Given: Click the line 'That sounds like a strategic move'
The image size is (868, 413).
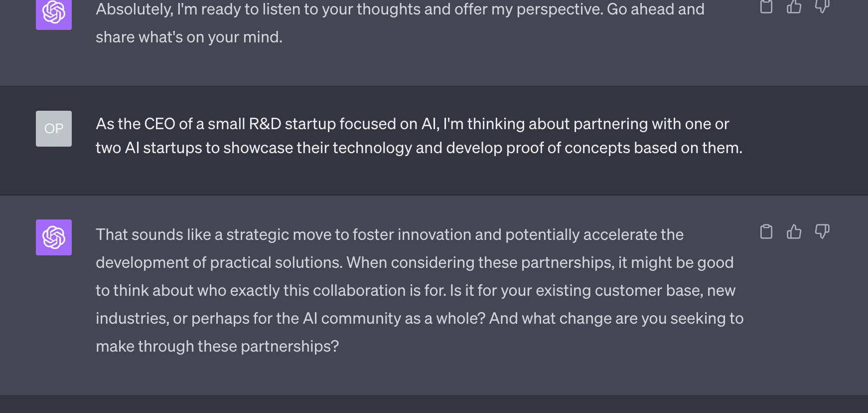Looking at the screenshot, I should pyautogui.click(x=390, y=234).
